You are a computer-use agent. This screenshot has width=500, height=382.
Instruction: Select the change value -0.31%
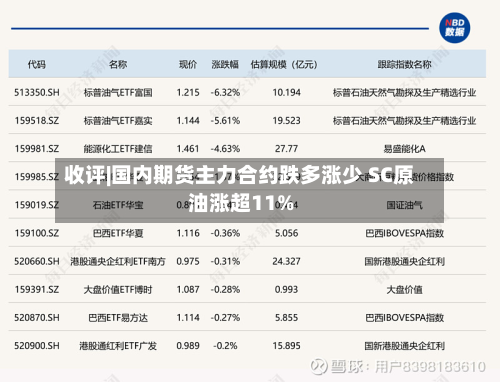[225, 261]
